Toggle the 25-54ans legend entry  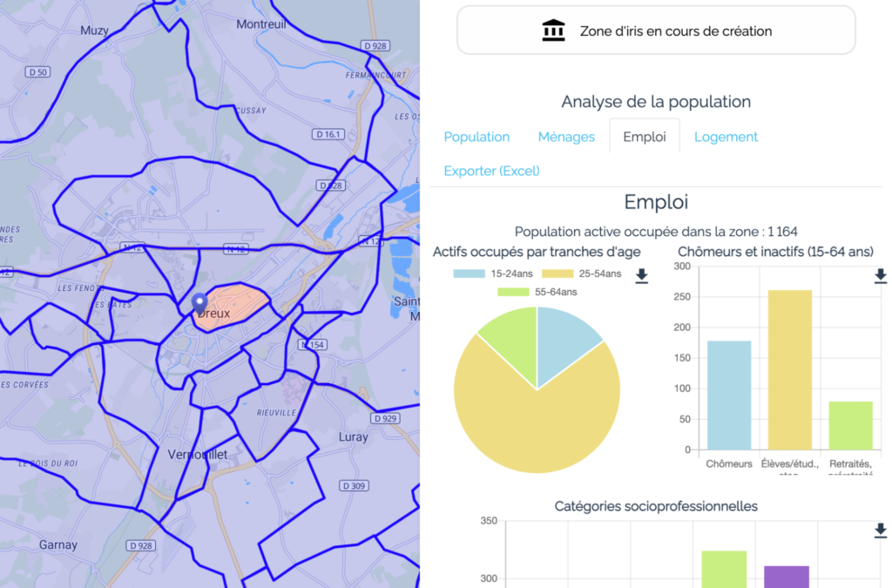(584, 273)
